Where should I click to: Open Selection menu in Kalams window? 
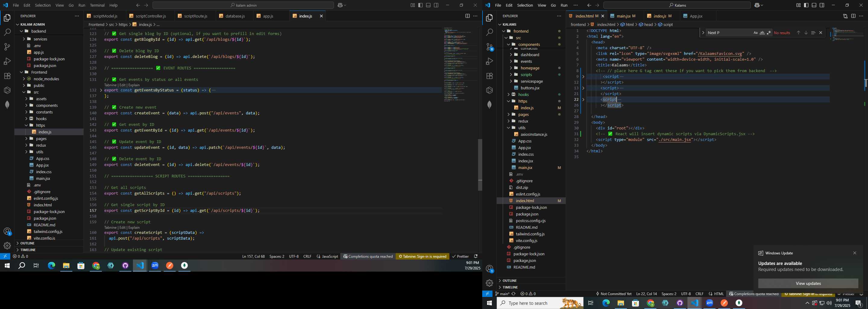[x=525, y=5]
